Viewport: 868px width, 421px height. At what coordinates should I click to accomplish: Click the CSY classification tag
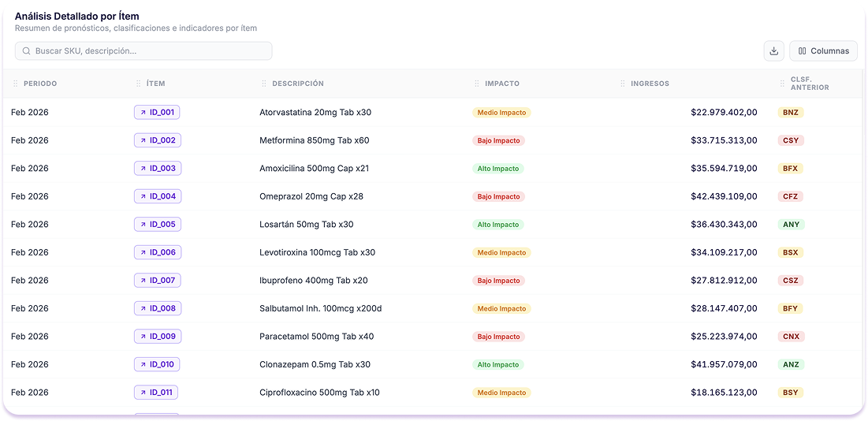(791, 140)
